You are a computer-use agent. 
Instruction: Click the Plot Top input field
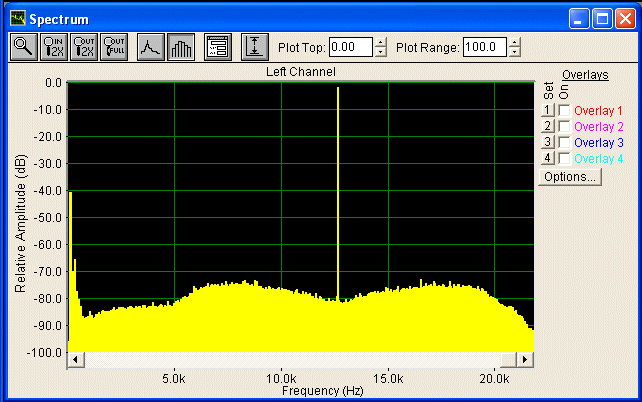pyautogui.click(x=350, y=47)
